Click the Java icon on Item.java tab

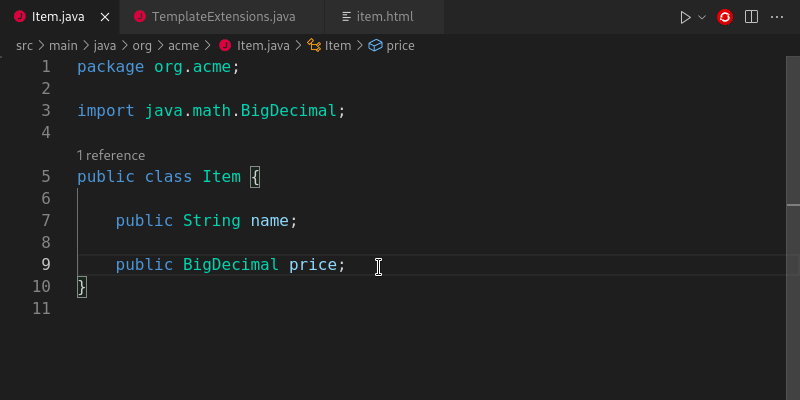tap(19, 17)
